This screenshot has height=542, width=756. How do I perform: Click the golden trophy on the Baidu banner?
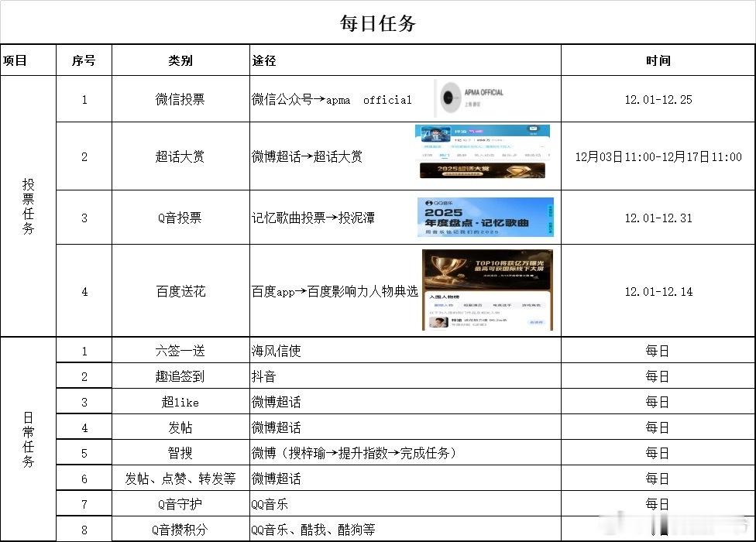click(445, 266)
